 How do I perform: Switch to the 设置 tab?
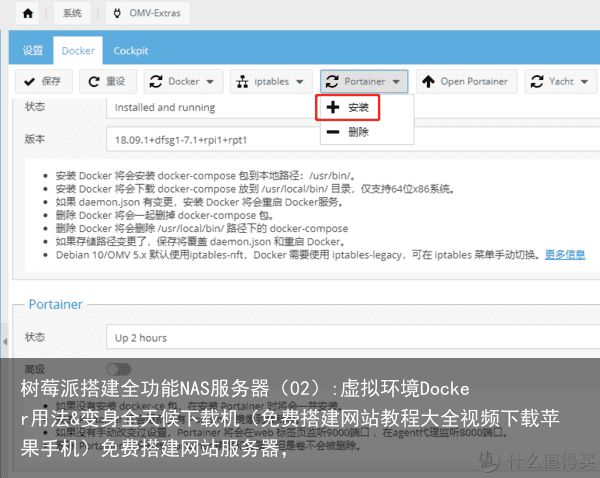(x=32, y=50)
